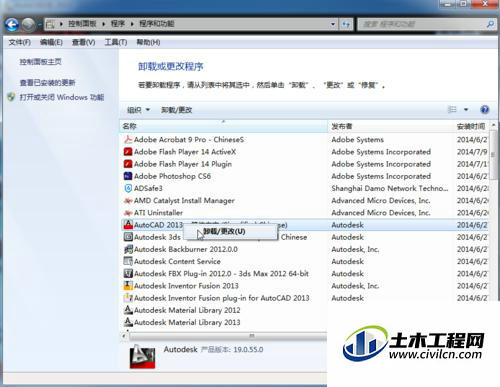500x387 pixels.
Task: Click the Autodesk Backburner 2012.0.0 icon
Action: click(128, 249)
